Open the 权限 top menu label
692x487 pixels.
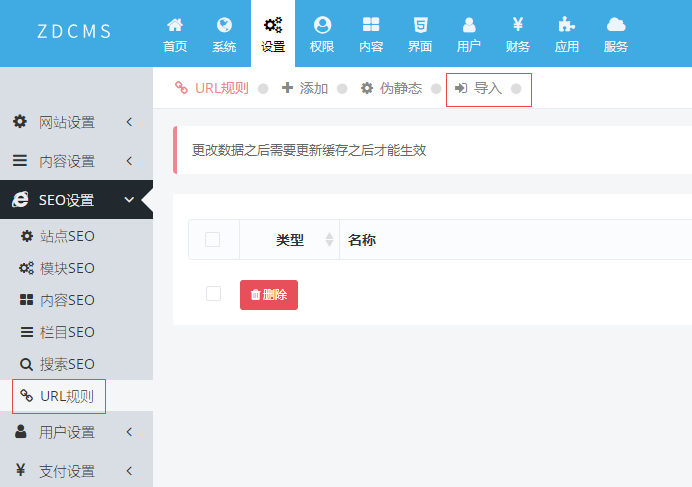[322, 46]
